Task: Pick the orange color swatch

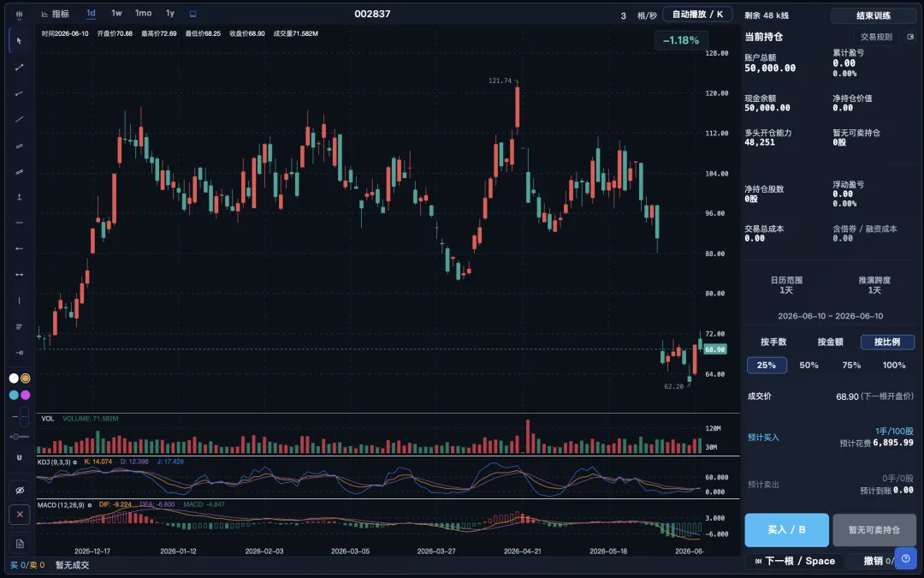Action: (26, 378)
